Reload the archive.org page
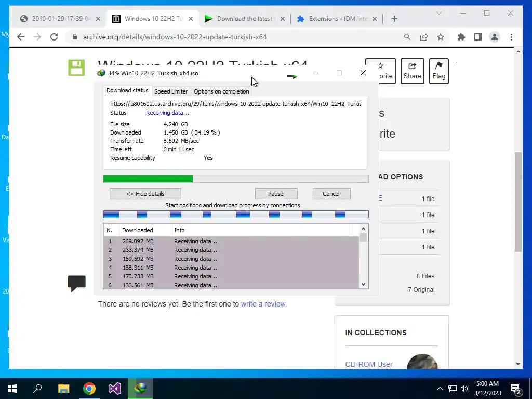The height and width of the screenshot is (399, 532). [54, 37]
